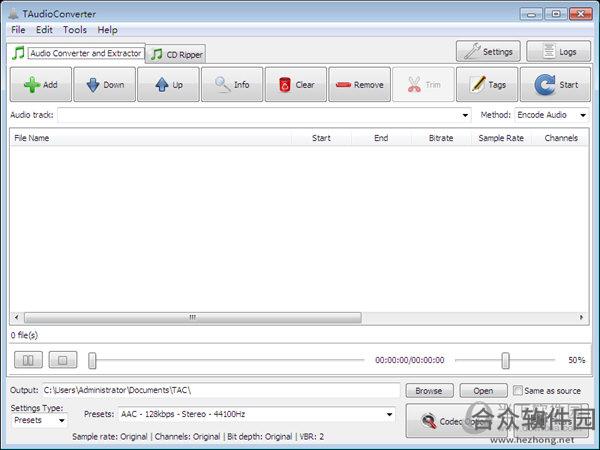The image size is (600, 450).
Task: Move selected file Down in list
Action: (104, 85)
